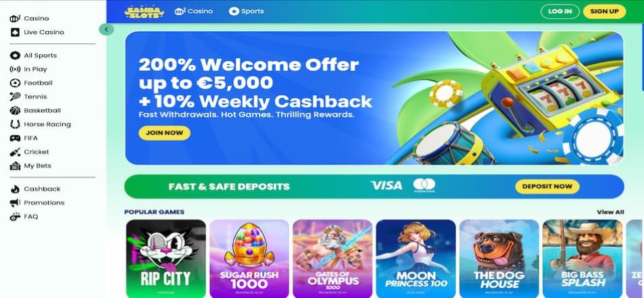Launch the Rip City game thumbnail
The width and height of the screenshot is (644, 298).
point(166,259)
